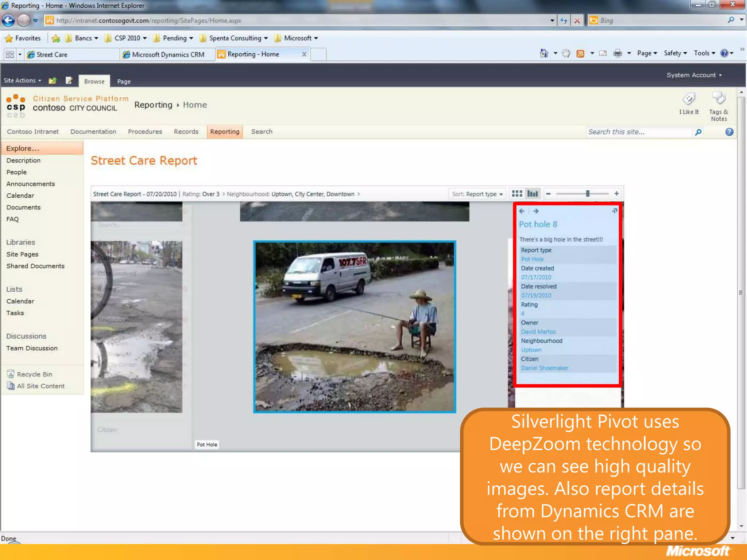Click the Daniel Shoemaker citizen link
The image size is (747, 560).
(x=545, y=368)
